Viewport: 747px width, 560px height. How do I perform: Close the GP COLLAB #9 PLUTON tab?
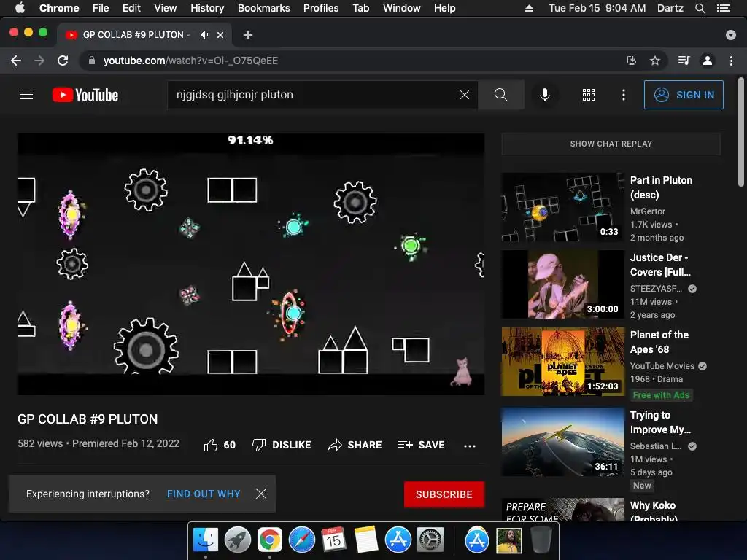pos(220,35)
